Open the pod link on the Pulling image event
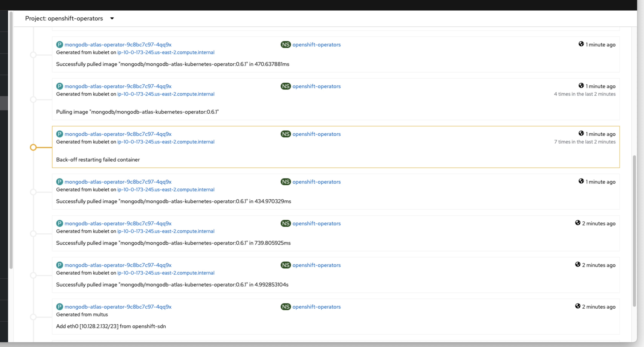 (118, 86)
